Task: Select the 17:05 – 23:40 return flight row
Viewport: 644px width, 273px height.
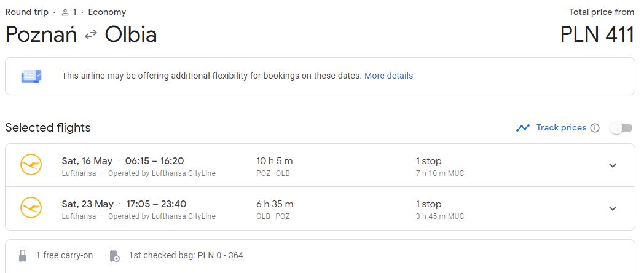Action: tap(320, 208)
